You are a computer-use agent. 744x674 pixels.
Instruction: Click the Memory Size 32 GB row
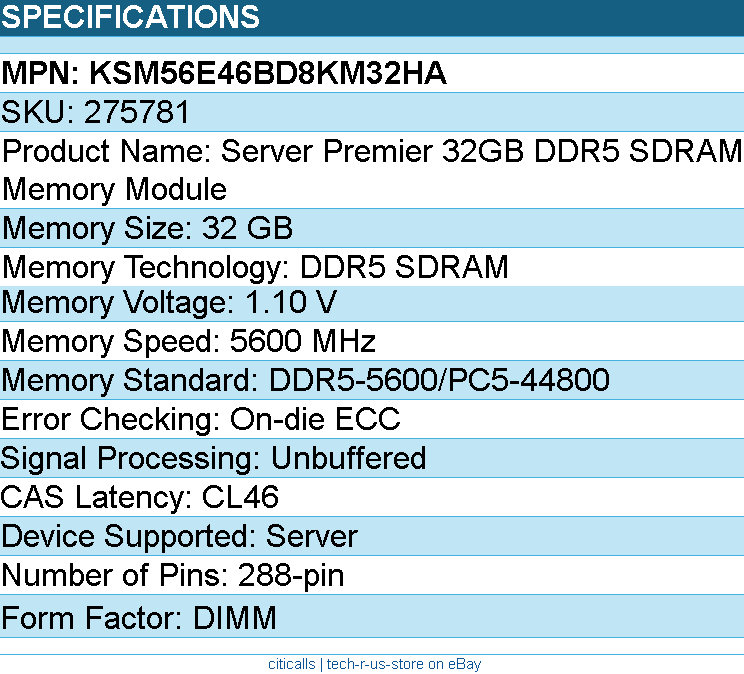pyautogui.click(x=147, y=228)
